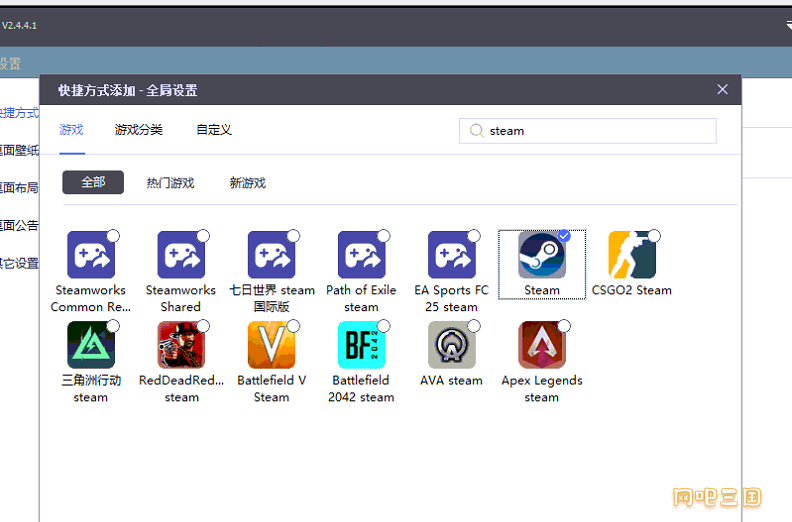Image resolution: width=792 pixels, height=522 pixels.
Task: Click the V2.4.4.1 version label
Action: click(19, 25)
